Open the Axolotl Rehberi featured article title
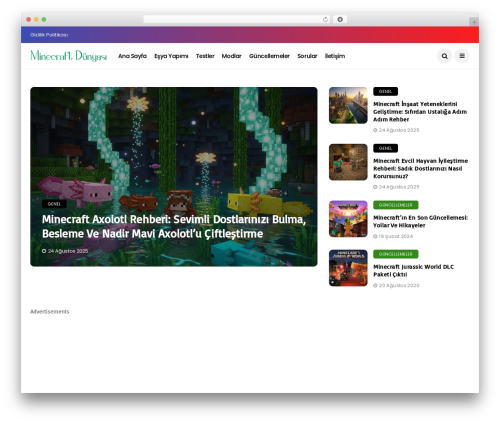 coord(174,226)
